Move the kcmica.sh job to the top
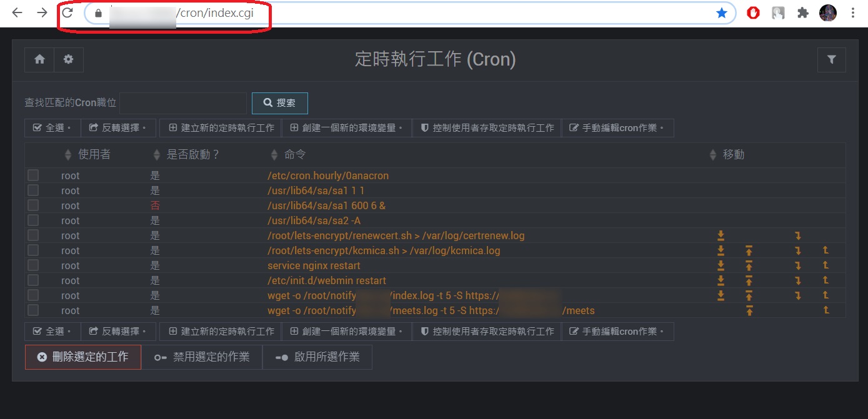868x419 pixels. coord(749,250)
